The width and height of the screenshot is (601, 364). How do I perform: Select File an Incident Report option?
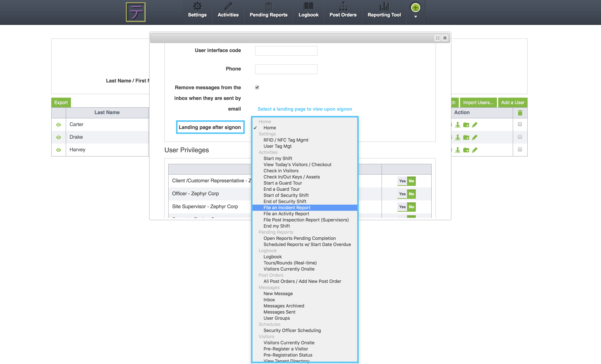pos(287,208)
